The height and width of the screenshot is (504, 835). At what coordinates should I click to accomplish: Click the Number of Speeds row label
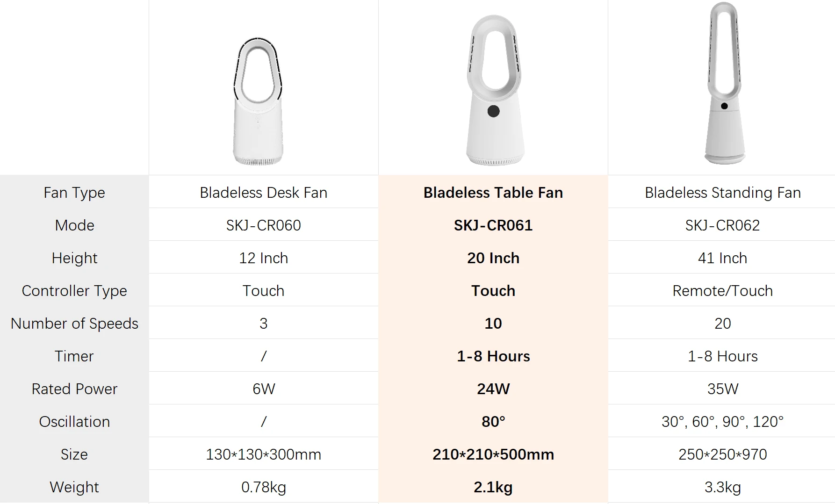pyautogui.click(x=74, y=324)
